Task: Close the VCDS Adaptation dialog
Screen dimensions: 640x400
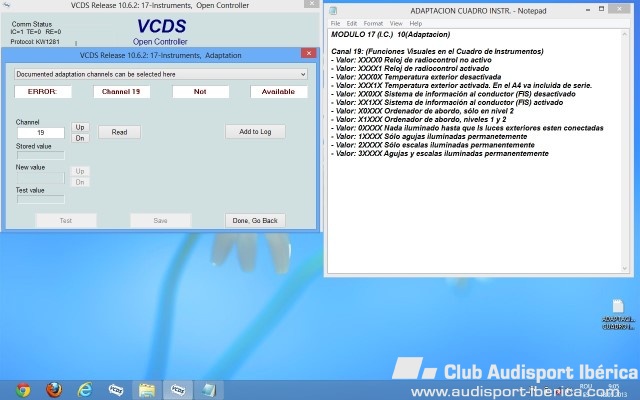Action: (309, 53)
